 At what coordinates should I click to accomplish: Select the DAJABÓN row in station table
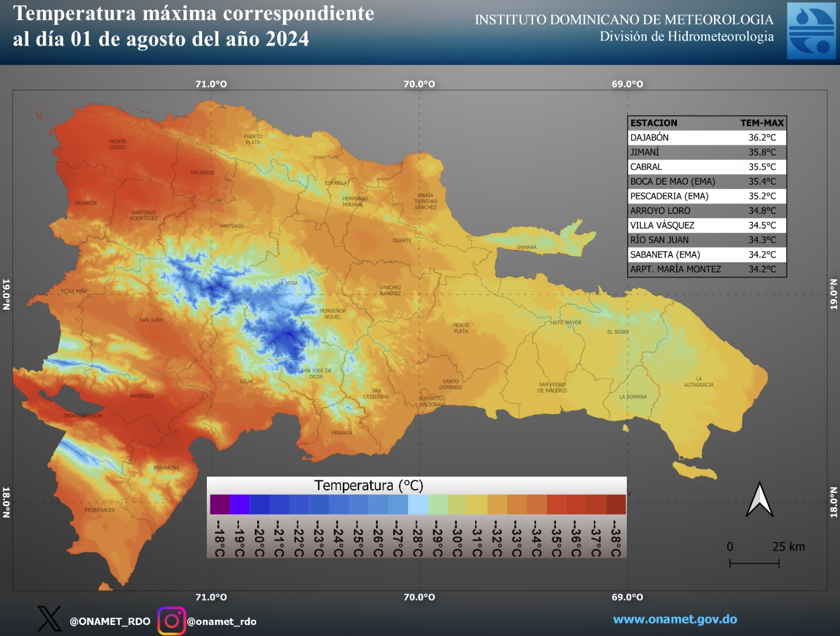(x=707, y=137)
